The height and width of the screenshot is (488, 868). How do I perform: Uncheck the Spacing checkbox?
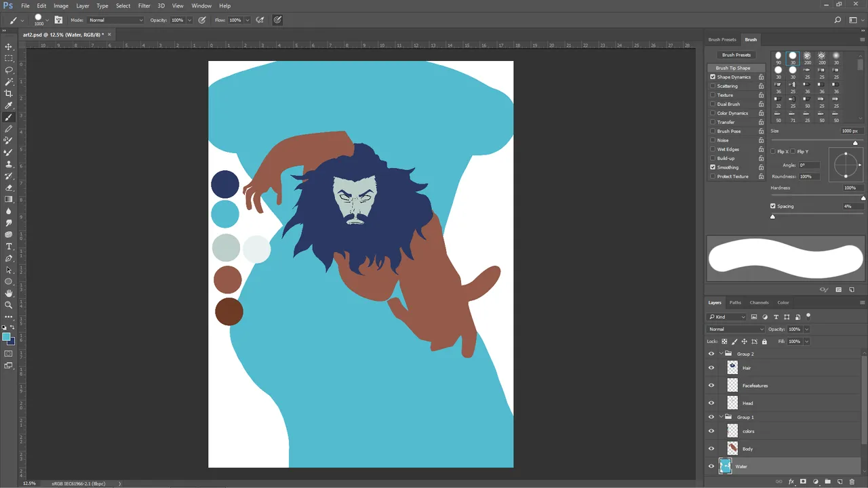point(773,206)
